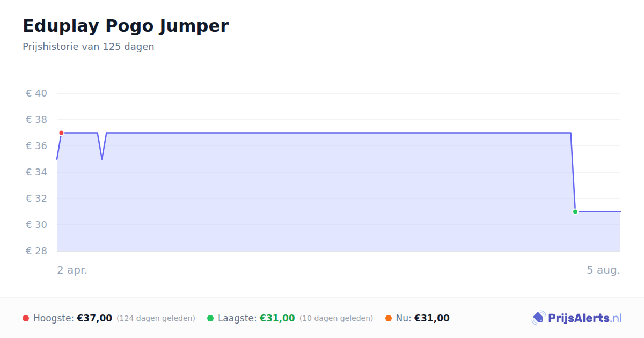Select the red highest-price marker on the chart
Viewport: 644px width, 338px height.
click(x=61, y=133)
